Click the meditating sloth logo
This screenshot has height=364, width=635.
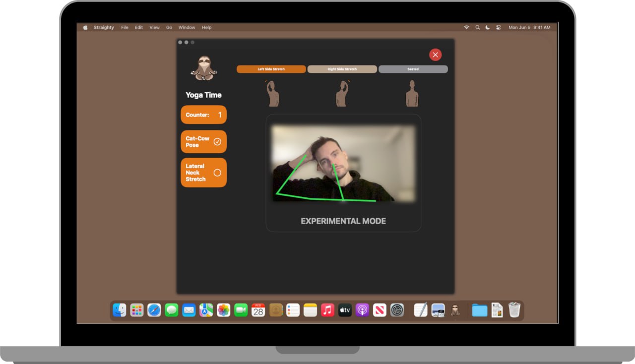tap(204, 68)
